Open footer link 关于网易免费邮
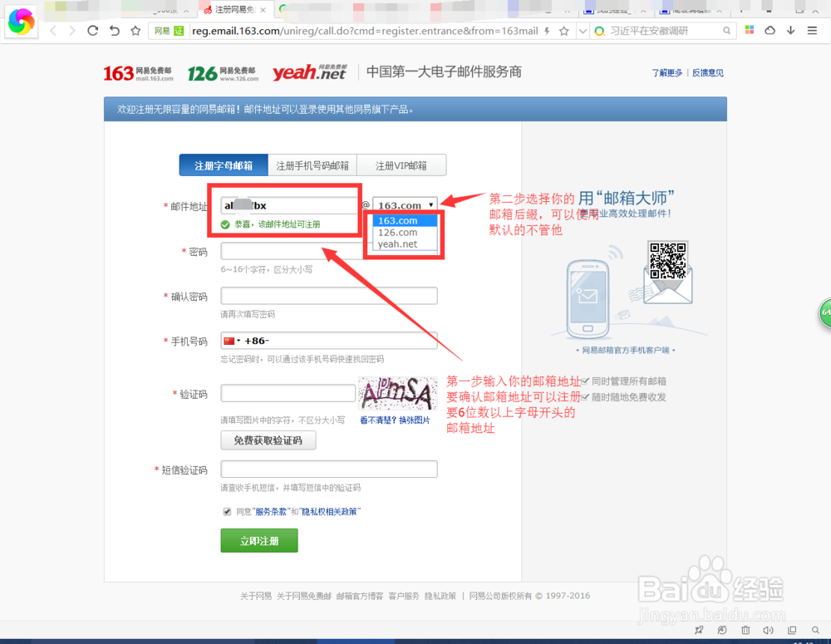The width and height of the screenshot is (831, 644). click(x=304, y=596)
